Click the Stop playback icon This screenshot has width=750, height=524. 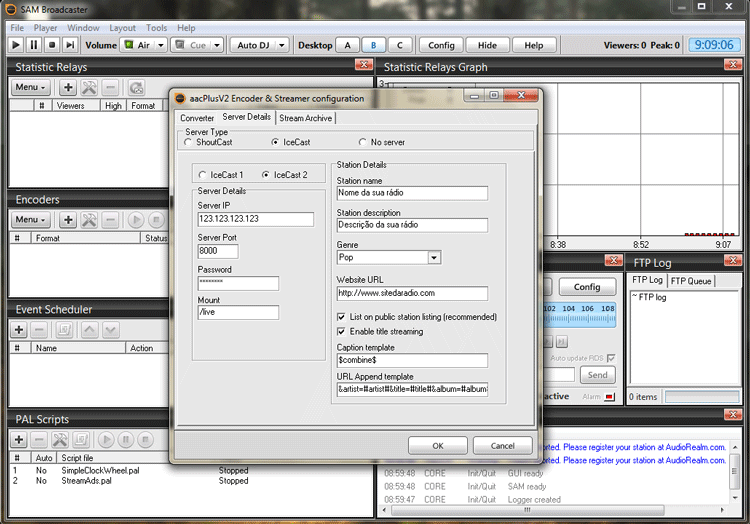(52, 45)
